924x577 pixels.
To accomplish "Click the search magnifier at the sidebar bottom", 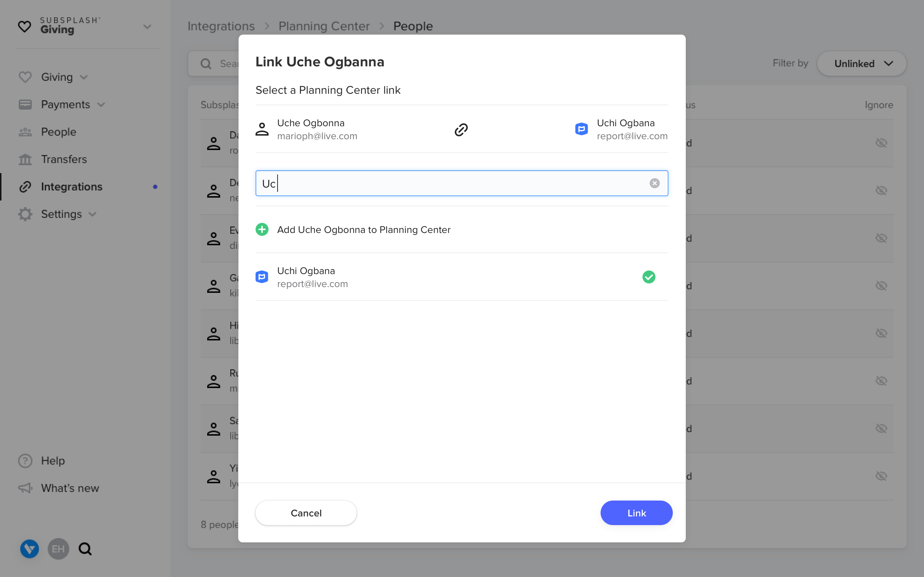I will (x=85, y=549).
